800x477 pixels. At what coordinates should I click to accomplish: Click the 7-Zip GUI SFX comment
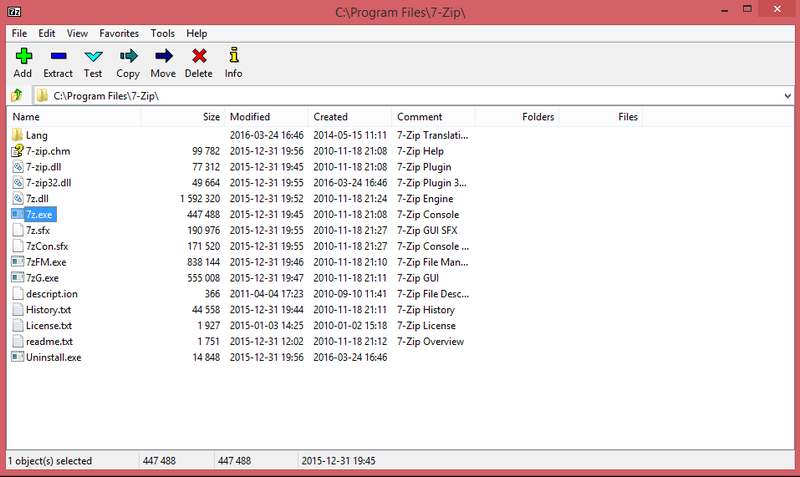(427, 230)
